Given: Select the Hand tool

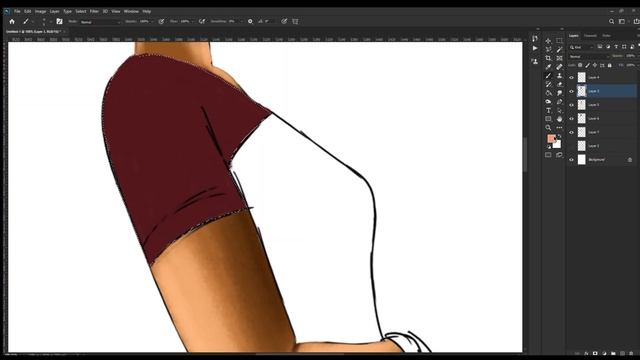Looking at the screenshot, I should coord(559,119).
